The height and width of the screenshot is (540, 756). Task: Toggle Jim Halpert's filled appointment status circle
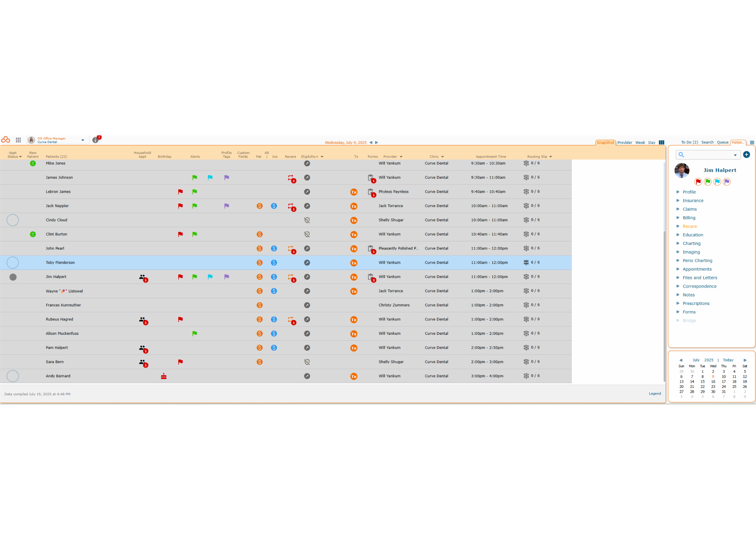(x=13, y=277)
